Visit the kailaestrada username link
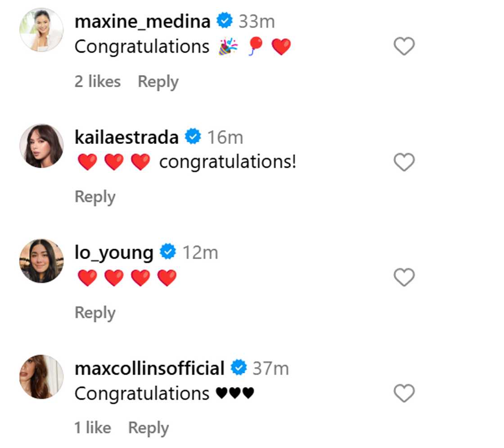Viewport: 504px width, 448px height. click(x=126, y=137)
